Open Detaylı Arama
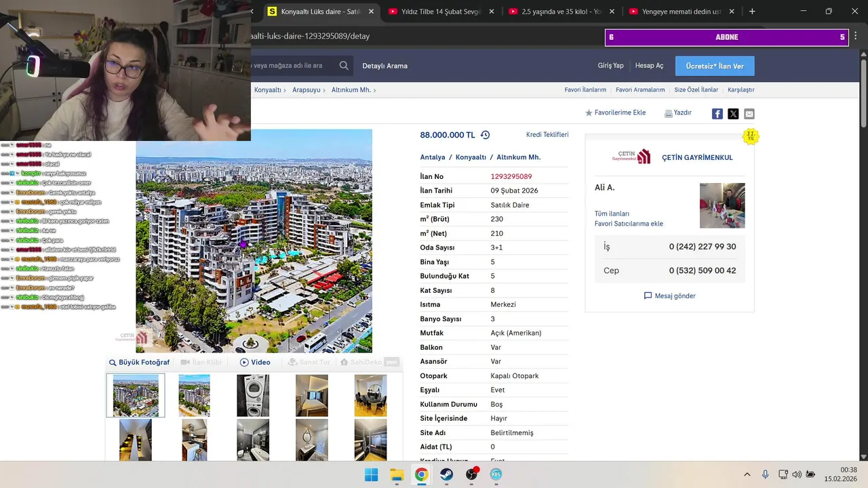This screenshot has width=868, height=488. click(x=384, y=66)
